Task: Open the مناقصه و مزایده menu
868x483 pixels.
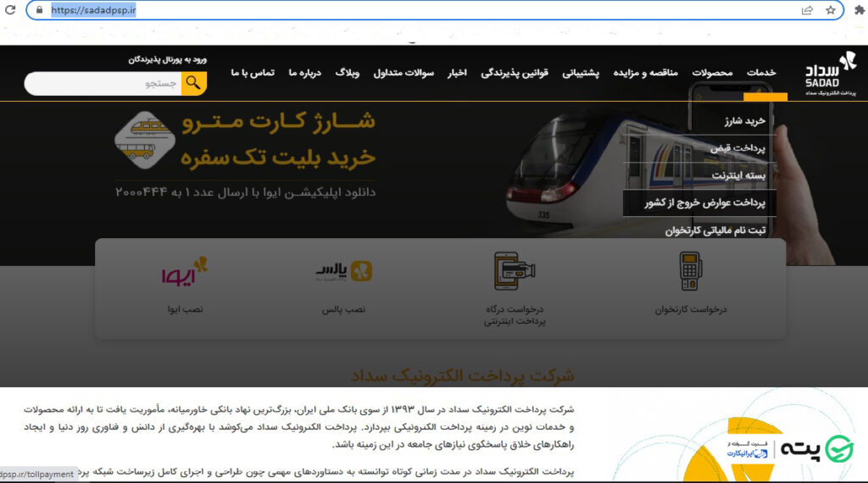Action: 645,73
